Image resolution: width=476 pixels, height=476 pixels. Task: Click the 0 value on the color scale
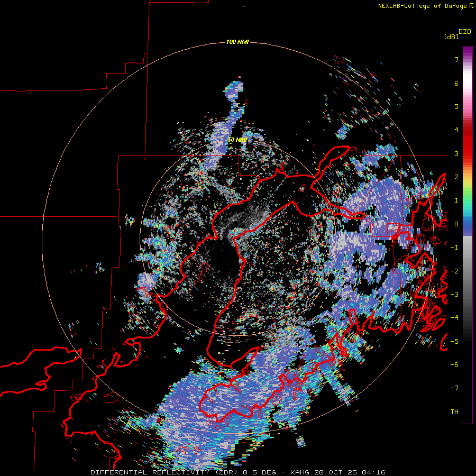(456, 224)
